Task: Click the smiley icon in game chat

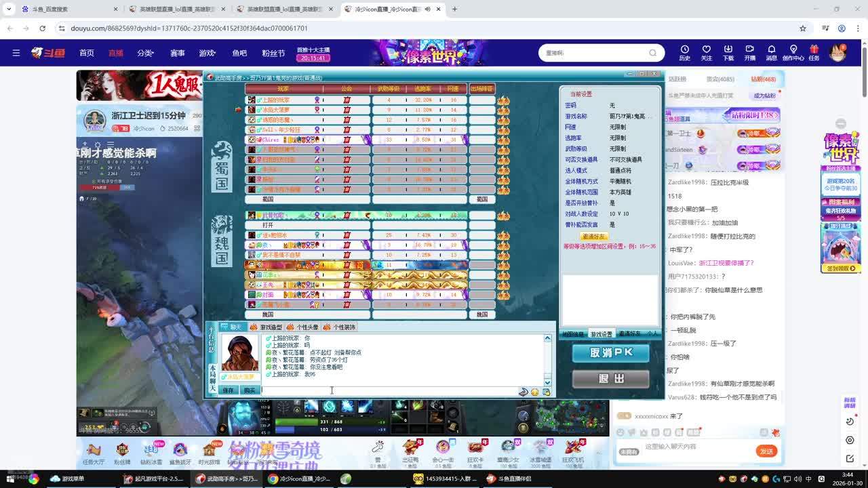Action: pos(535,392)
